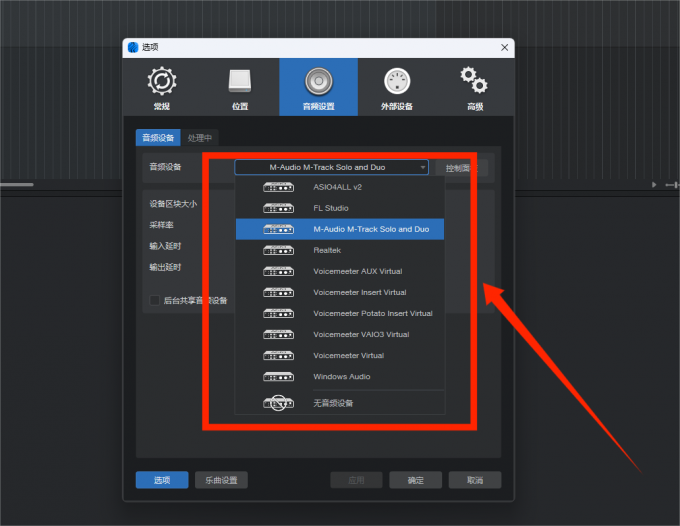Click the device icon beside FL Studio

click(x=278, y=208)
